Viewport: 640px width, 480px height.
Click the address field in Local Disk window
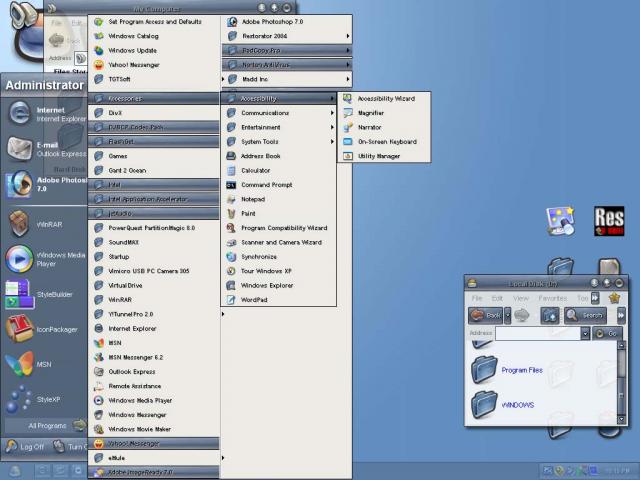[538, 333]
